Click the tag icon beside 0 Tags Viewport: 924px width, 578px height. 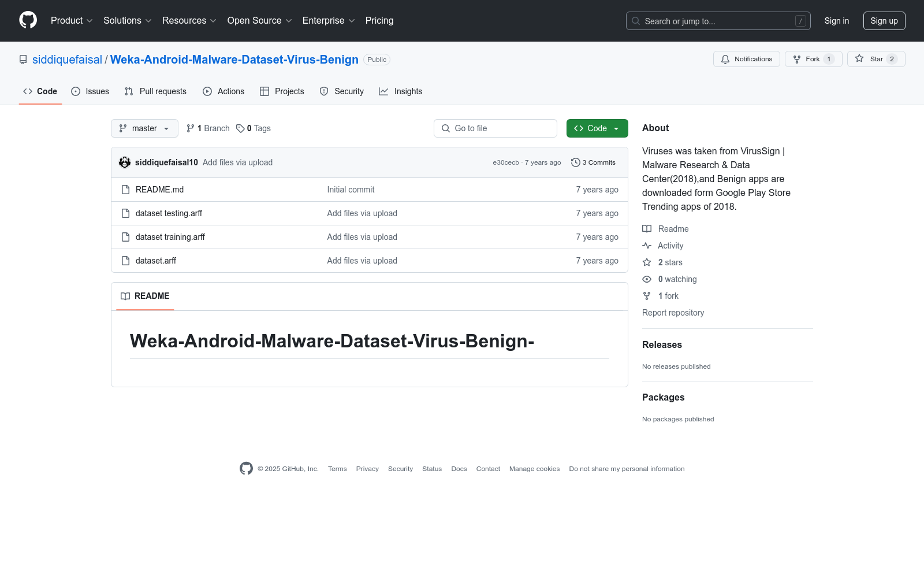pos(240,128)
